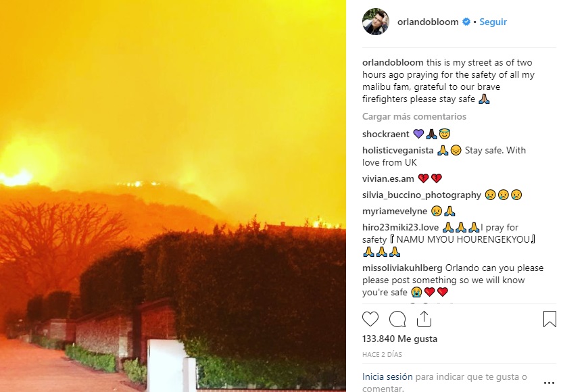Share the post with the share icon
Image resolution: width=561 pixels, height=392 pixels.
424,319
